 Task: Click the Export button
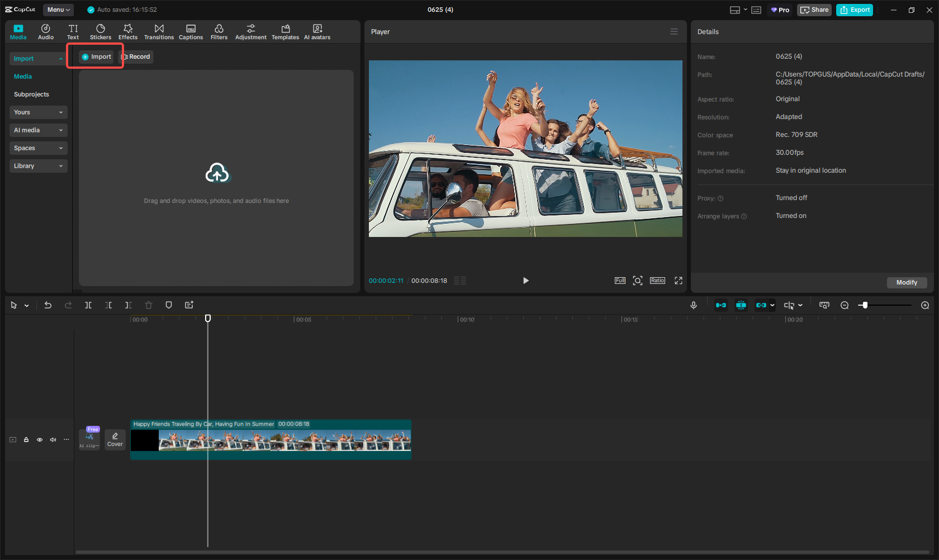tap(854, 10)
